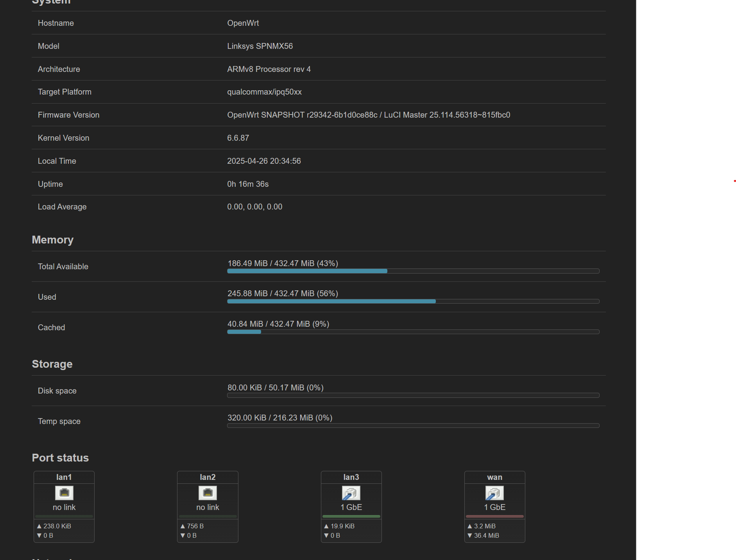Click the lan3 upload arrow showing 19.9 KiB
The width and height of the screenshot is (736, 560).
[x=326, y=526]
